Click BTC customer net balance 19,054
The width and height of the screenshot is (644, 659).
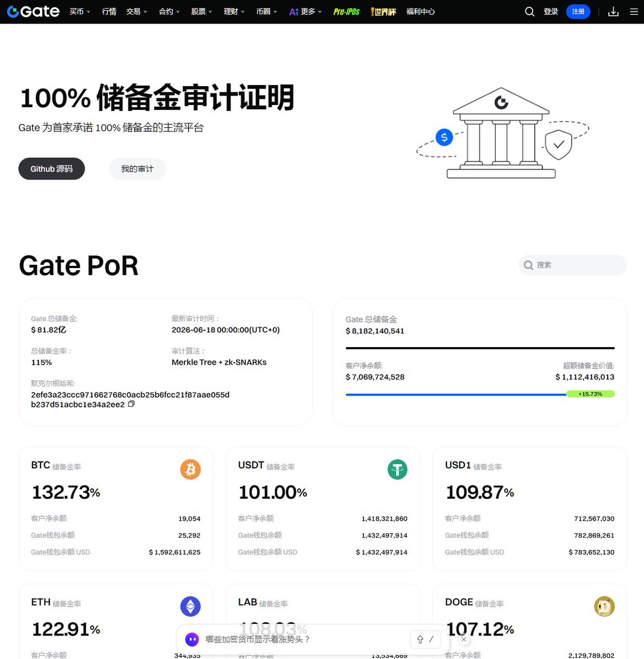click(x=189, y=518)
